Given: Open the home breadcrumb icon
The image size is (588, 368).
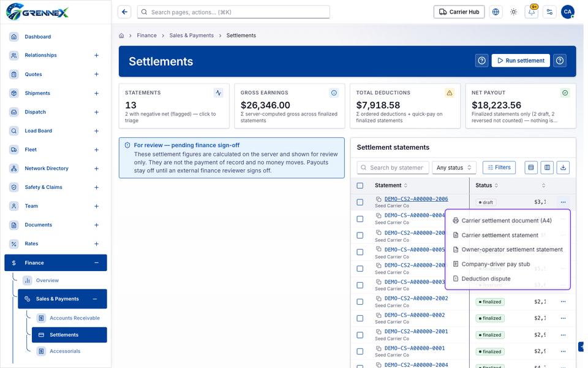Looking at the screenshot, I should click(x=121, y=36).
